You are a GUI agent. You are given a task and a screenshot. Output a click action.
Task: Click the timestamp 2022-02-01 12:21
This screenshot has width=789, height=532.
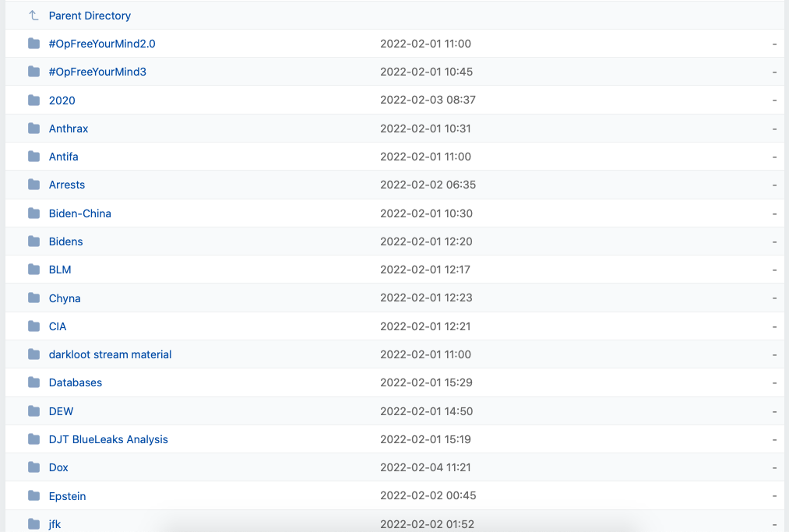425,326
